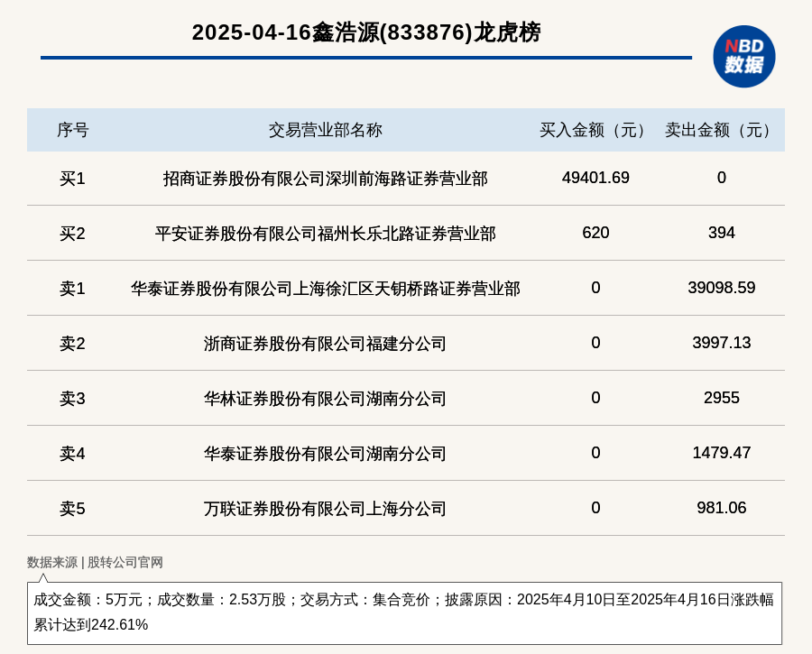Select the 买1 row label

click(72, 179)
